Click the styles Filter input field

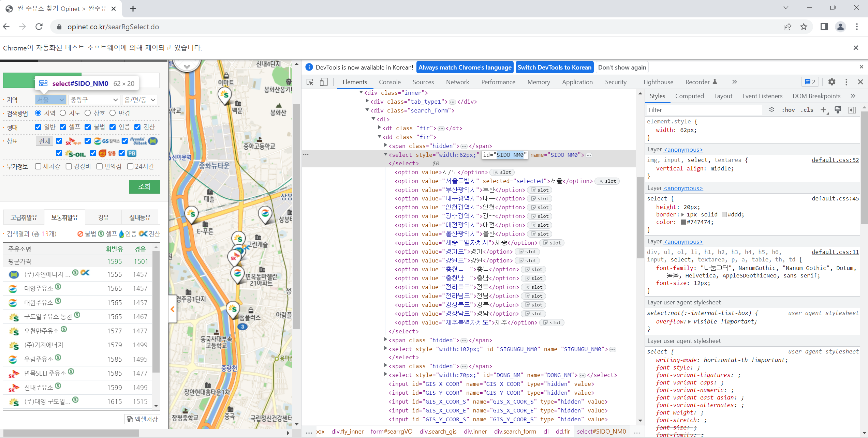tap(703, 110)
